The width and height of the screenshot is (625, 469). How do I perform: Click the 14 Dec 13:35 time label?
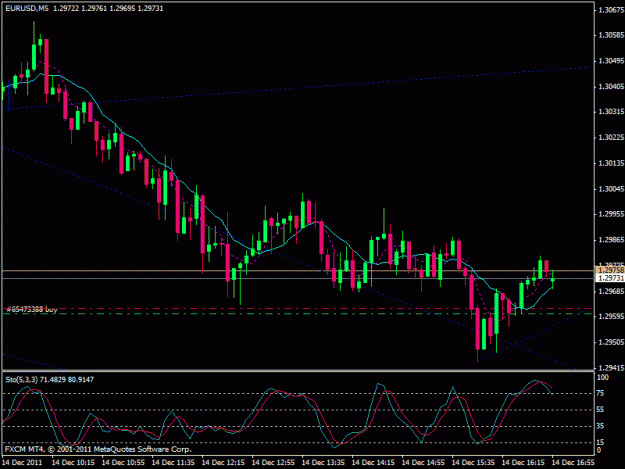323,463
